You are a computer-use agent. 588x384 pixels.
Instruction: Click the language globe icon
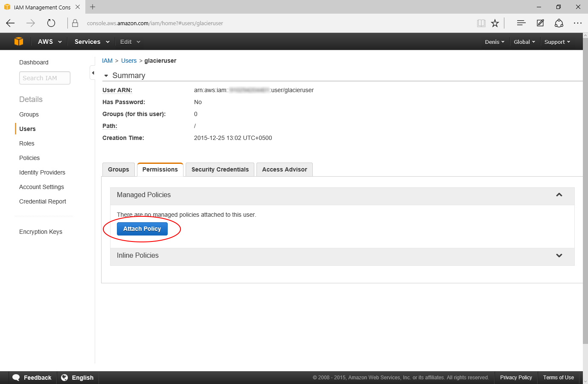pyautogui.click(x=64, y=378)
